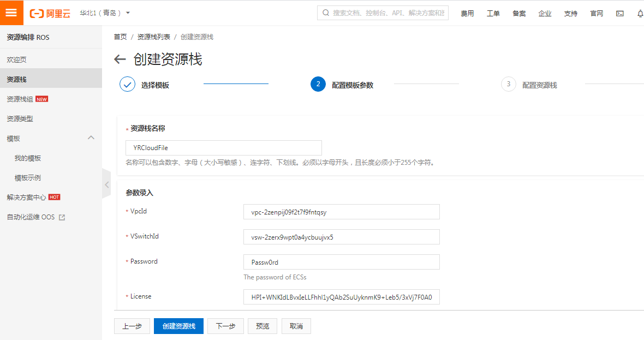Open the notifications bell
644x340 pixels.
pos(640,14)
